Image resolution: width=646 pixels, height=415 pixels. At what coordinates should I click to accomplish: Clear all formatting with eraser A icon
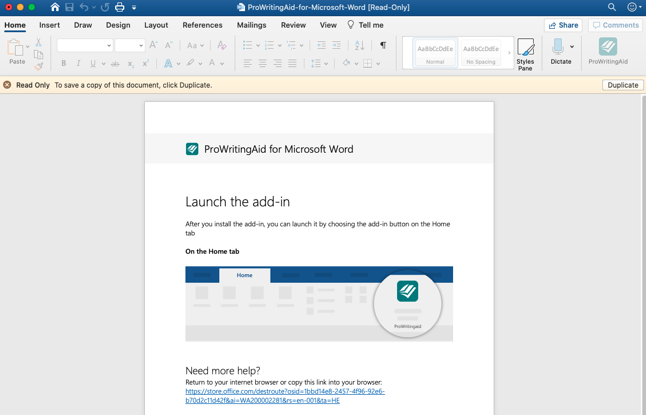[x=222, y=45]
